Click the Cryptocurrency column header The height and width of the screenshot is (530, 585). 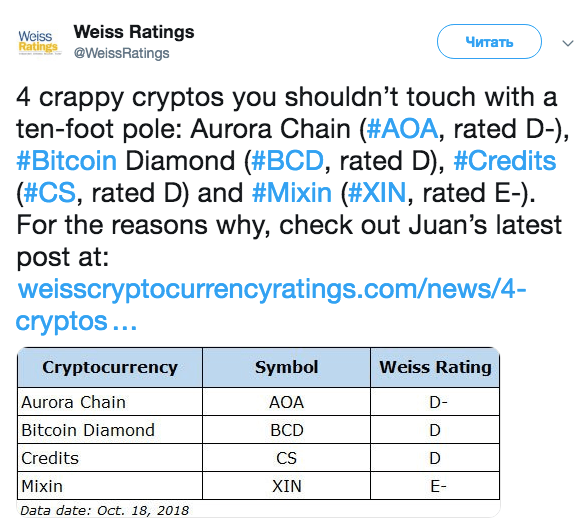[x=110, y=367]
